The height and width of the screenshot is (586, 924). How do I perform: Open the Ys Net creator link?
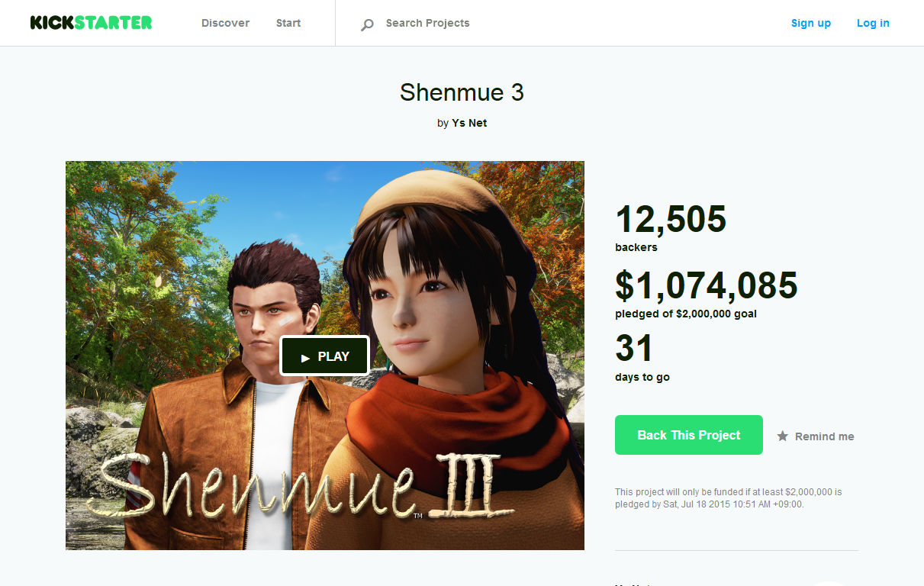click(469, 123)
